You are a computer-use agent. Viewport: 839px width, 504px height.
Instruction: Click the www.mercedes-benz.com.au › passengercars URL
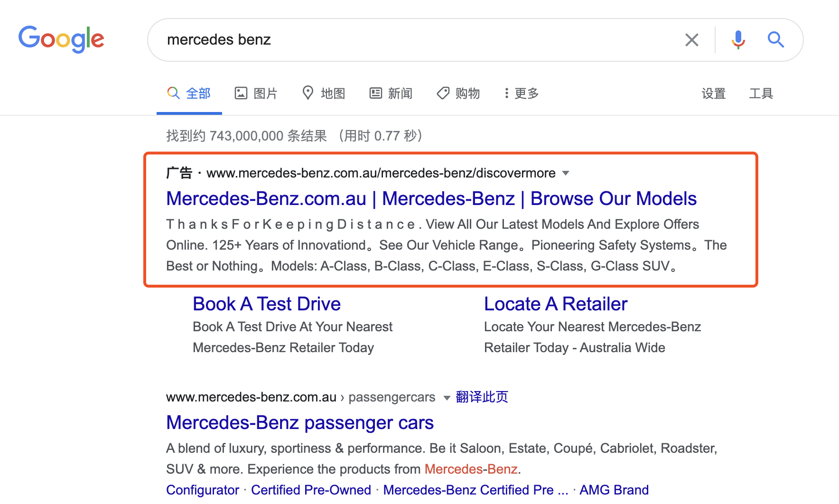click(301, 397)
